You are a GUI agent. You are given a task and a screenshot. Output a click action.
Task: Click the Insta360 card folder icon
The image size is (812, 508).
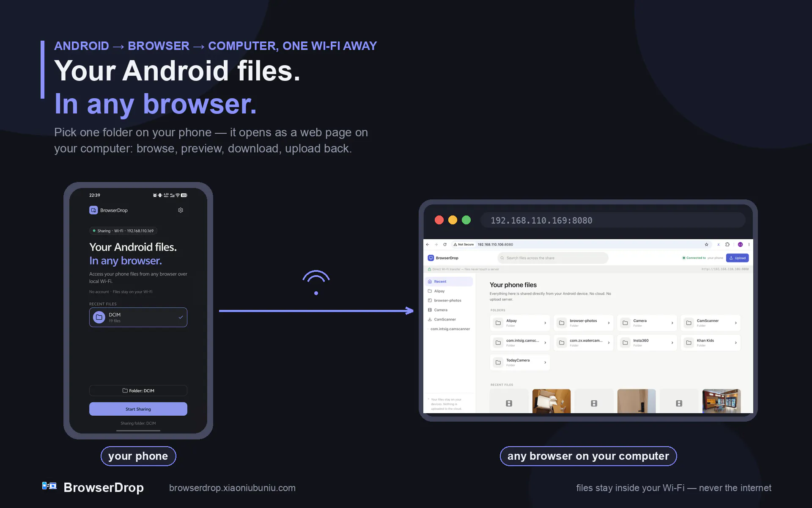[625, 342]
